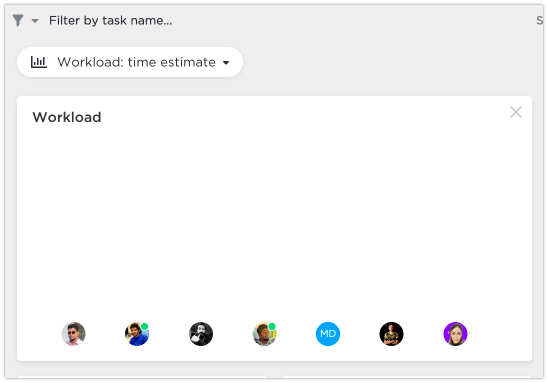Click the empty chart area of the Workload card
The width and height of the screenshot is (548, 383).
coord(274,220)
